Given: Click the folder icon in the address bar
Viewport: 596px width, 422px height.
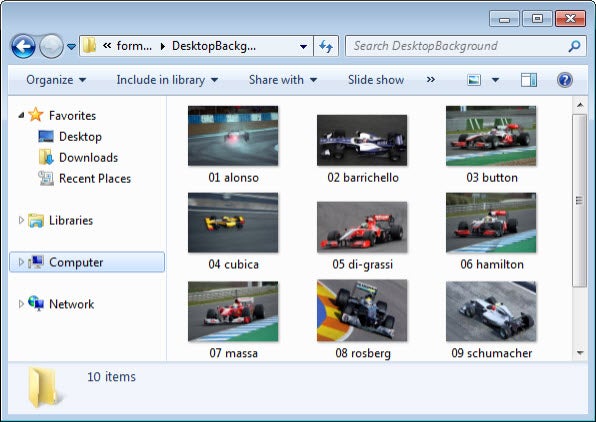Looking at the screenshot, I should click(x=90, y=46).
